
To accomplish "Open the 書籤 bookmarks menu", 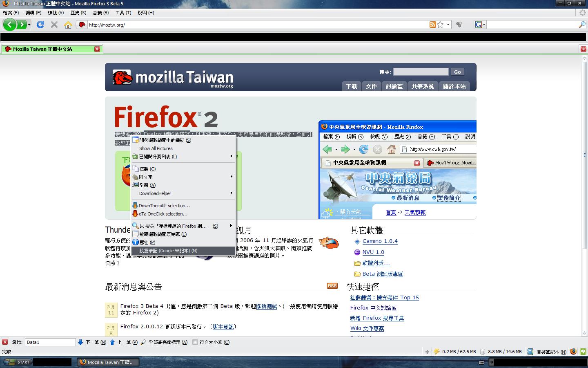I will (100, 13).
